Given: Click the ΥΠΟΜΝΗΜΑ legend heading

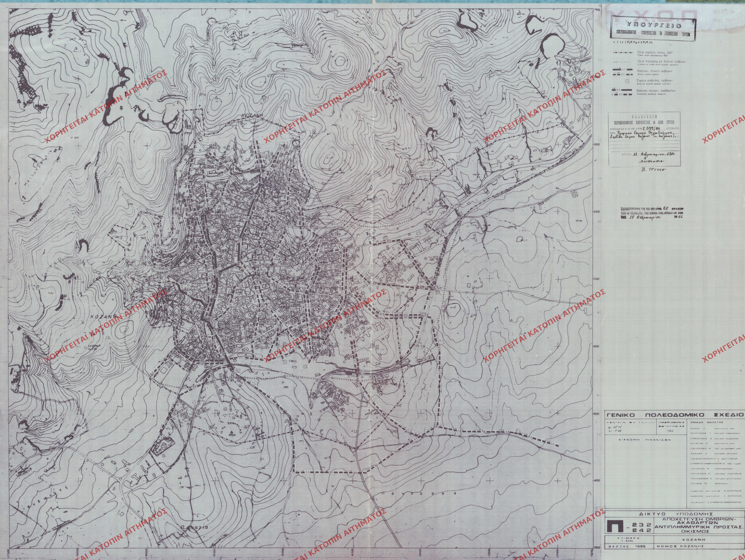Looking at the screenshot, I should click(x=632, y=42).
